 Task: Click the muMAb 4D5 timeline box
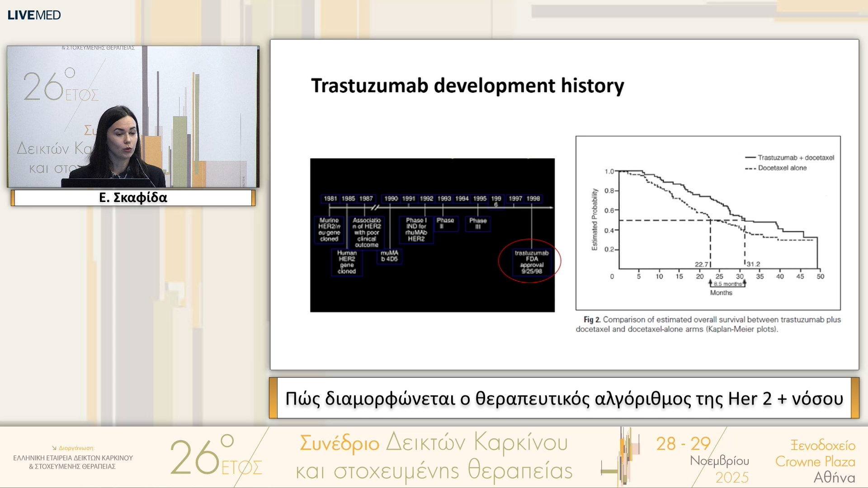tap(389, 256)
